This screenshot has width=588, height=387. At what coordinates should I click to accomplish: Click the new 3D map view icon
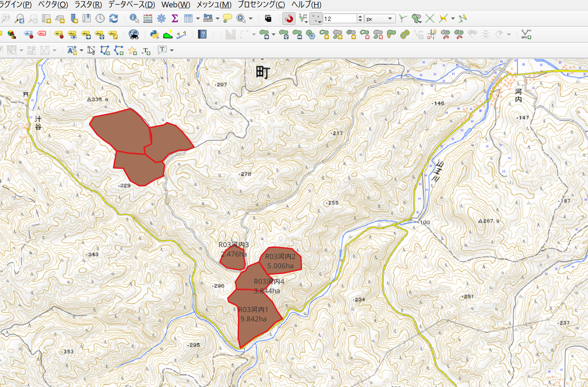coord(60,18)
